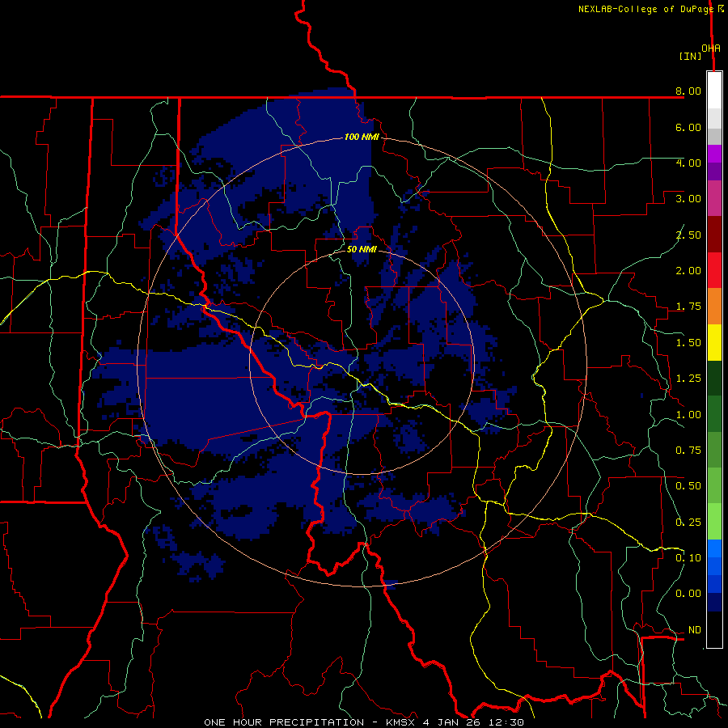The height and width of the screenshot is (728, 728).
Task: Click the 2.00 scale value
Action: pos(688,271)
